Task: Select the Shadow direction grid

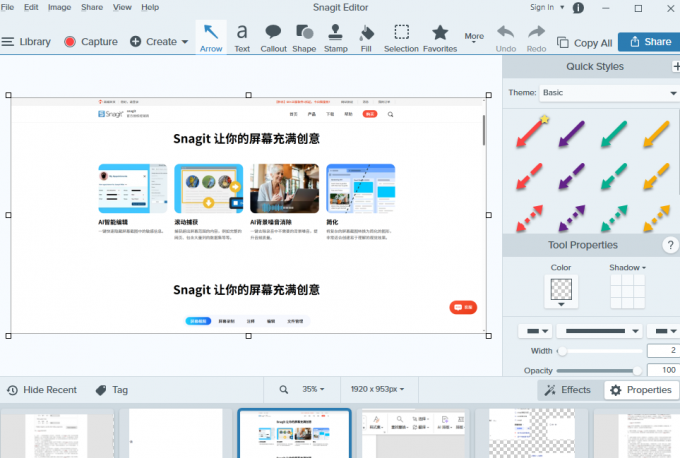Action: point(628,291)
